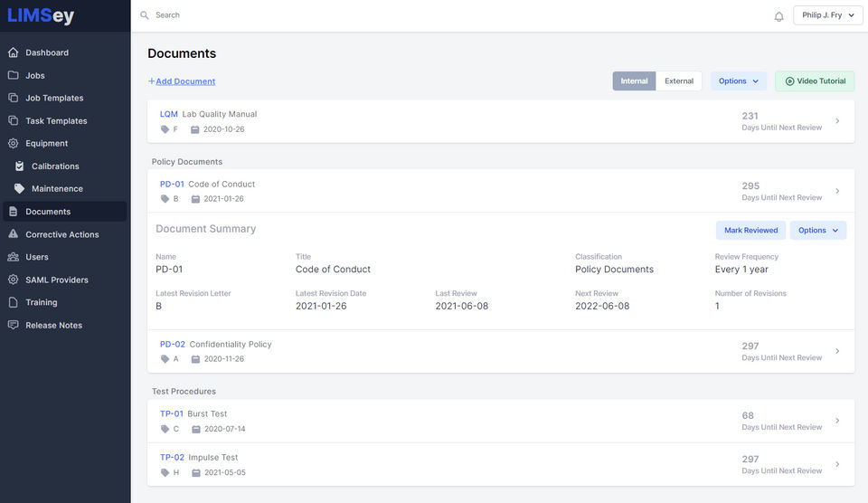This screenshot has height=503, width=868.
Task: Go to Release Notes in sidebar
Action: [54, 325]
